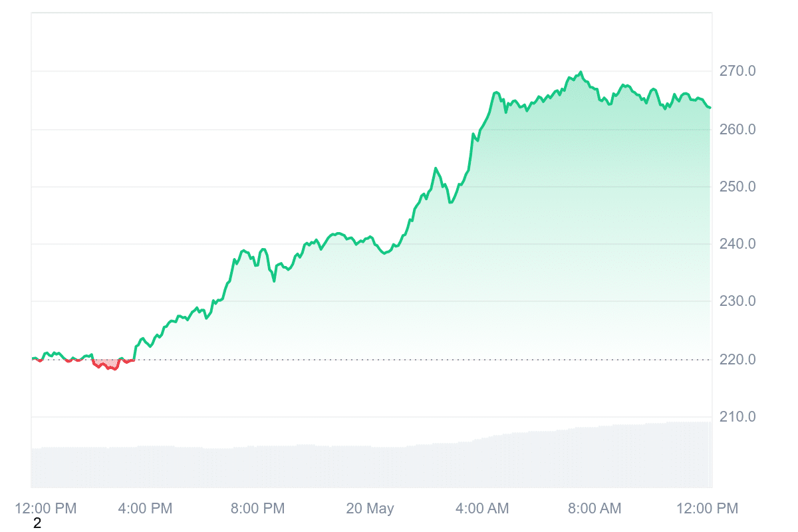Click the number 2 below the time axis
This screenshot has width=798, height=532.
pyautogui.click(x=37, y=524)
